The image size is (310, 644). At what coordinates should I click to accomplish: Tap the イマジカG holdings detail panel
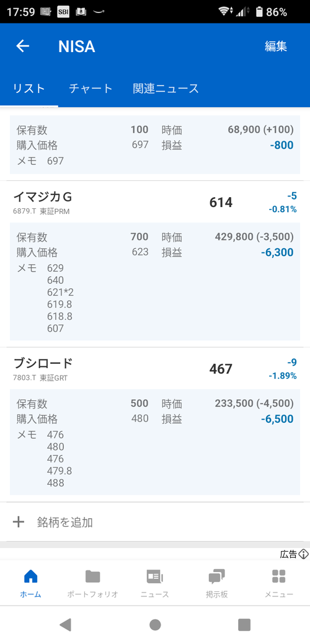(x=155, y=282)
